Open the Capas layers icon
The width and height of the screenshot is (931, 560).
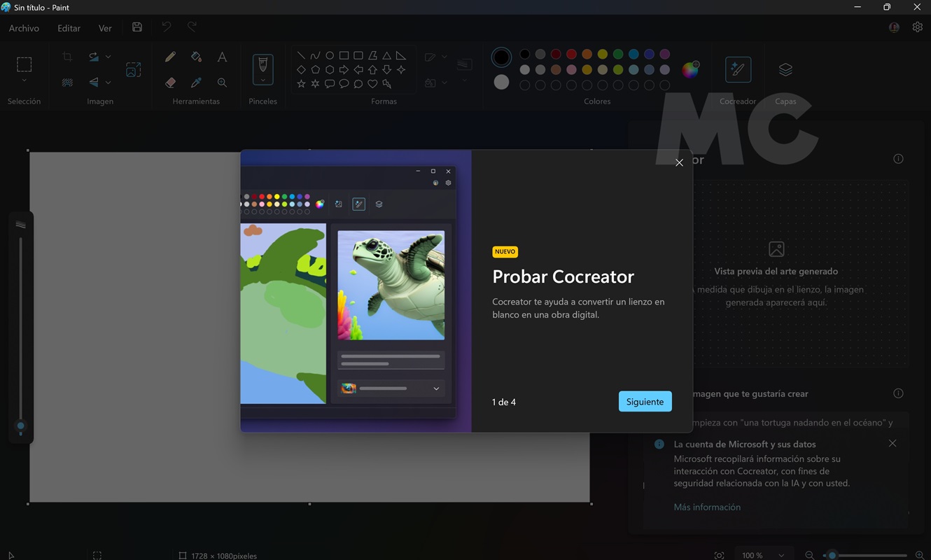pos(785,69)
